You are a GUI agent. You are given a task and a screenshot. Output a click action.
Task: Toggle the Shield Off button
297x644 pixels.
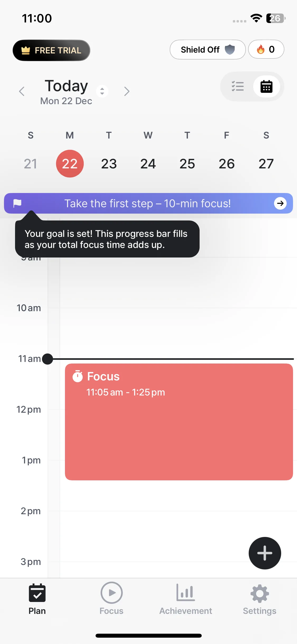(208, 49)
